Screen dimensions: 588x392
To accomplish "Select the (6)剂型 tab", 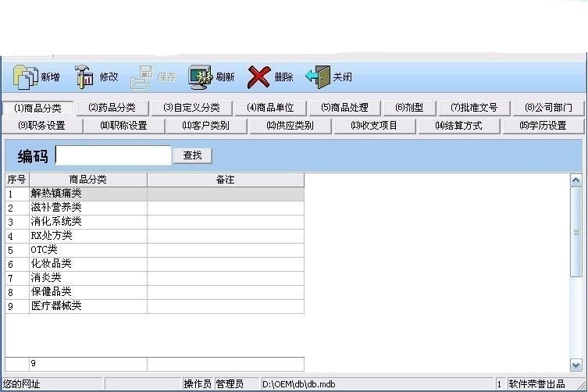I will click(x=409, y=108).
